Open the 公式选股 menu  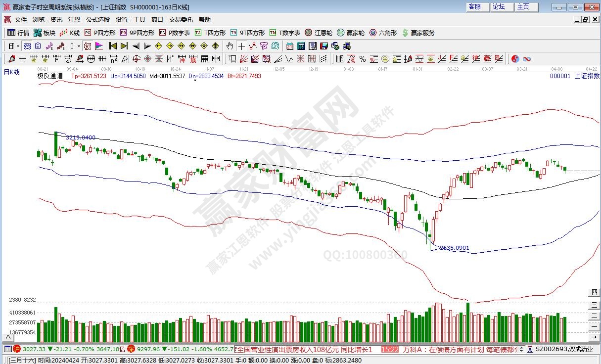click(97, 20)
